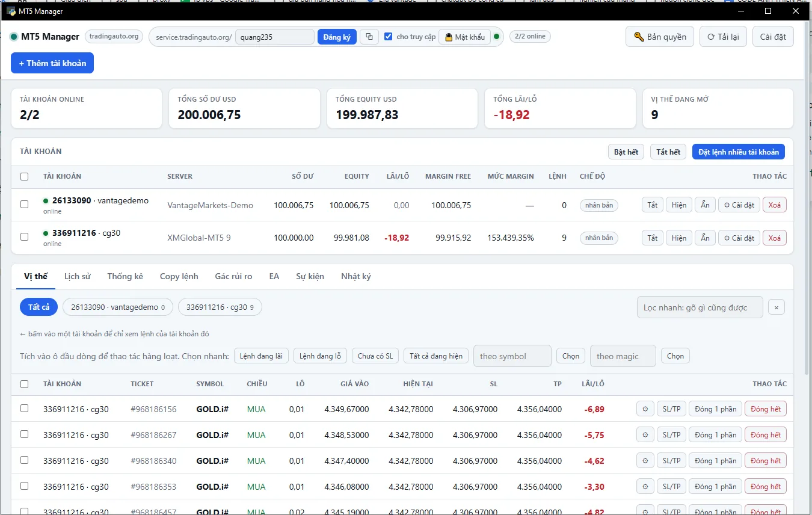Click Tắt hết button
Screen dimensions: 812x515
[x=668, y=152]
